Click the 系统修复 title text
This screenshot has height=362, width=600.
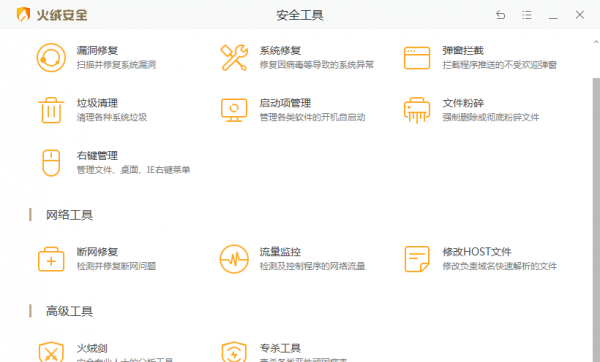[x=280, y=51]
